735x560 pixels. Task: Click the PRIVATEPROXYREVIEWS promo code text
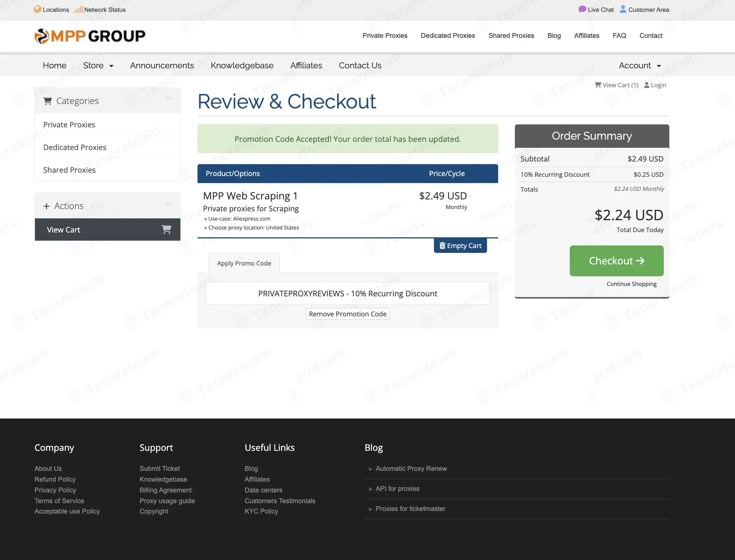pos(348,293)
